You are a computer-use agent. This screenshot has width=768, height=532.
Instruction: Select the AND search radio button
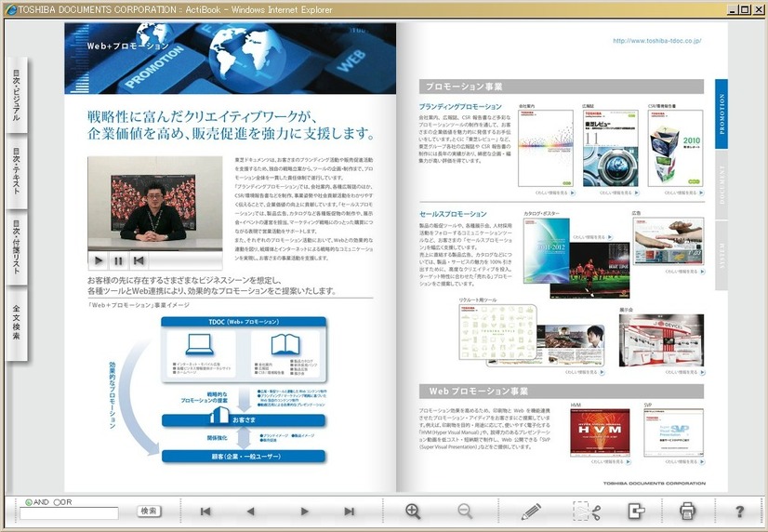click(x=29, y=502)
